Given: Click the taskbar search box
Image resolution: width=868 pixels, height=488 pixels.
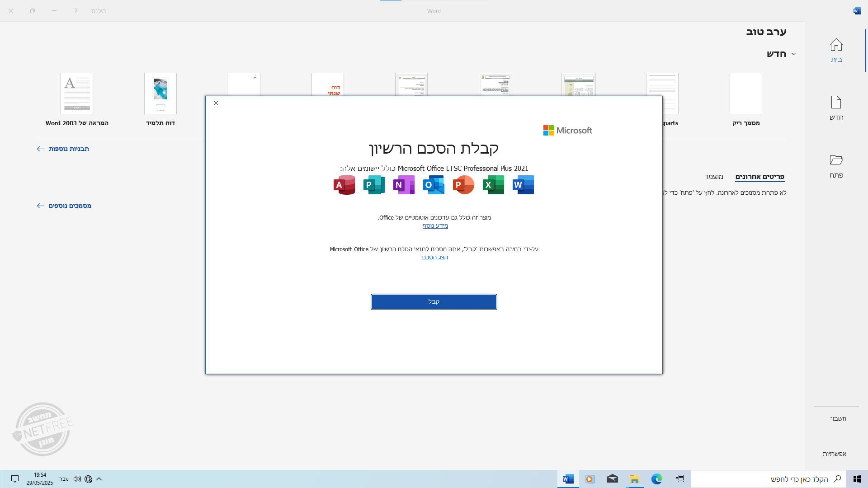Looking at the screenshot, I should coord(768,479).
